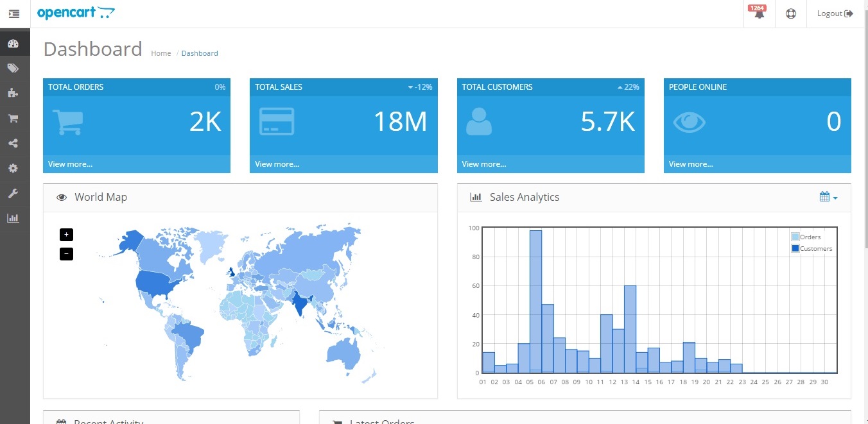Open the Dashboard speedometer icon in the sidebar

coord(13,44)
